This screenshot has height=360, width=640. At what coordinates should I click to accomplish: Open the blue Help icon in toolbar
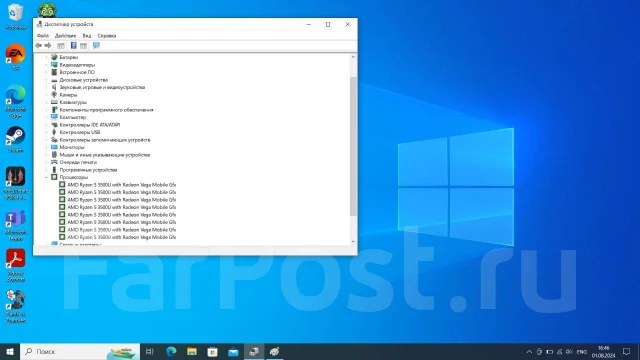73,45
